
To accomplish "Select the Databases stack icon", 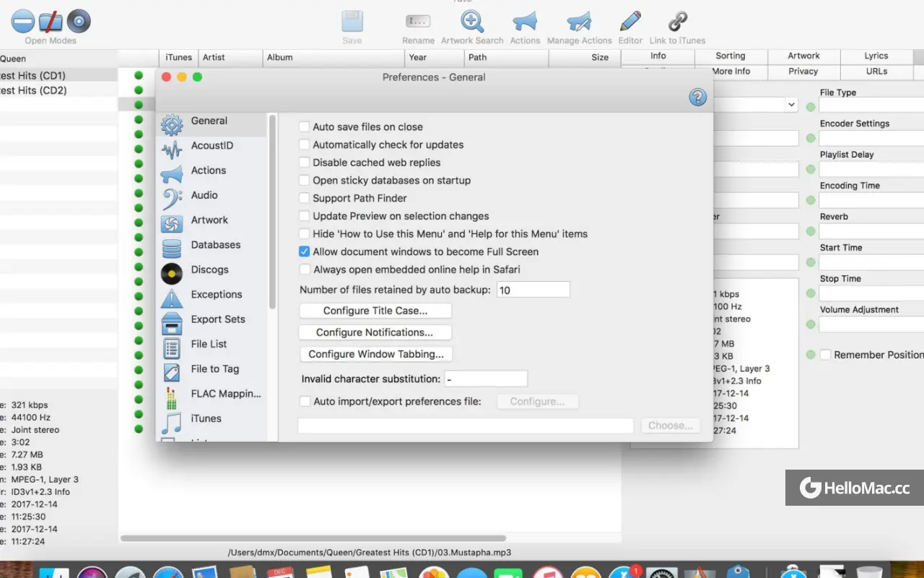I will (172, 249).
